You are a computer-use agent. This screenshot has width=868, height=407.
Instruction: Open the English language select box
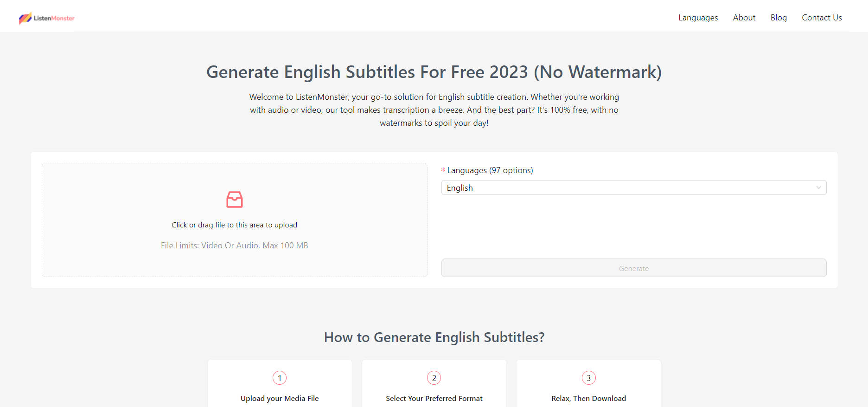click(633, 187)
